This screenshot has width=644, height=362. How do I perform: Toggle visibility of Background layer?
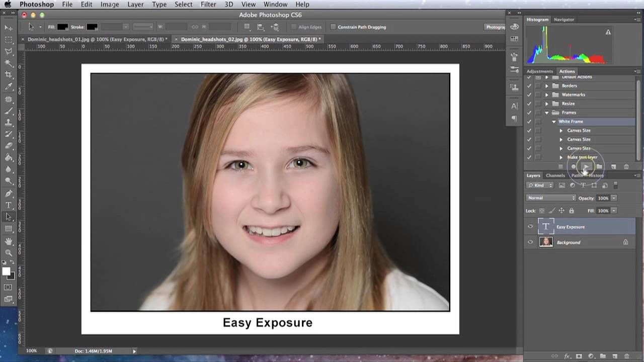click(530, 242)
